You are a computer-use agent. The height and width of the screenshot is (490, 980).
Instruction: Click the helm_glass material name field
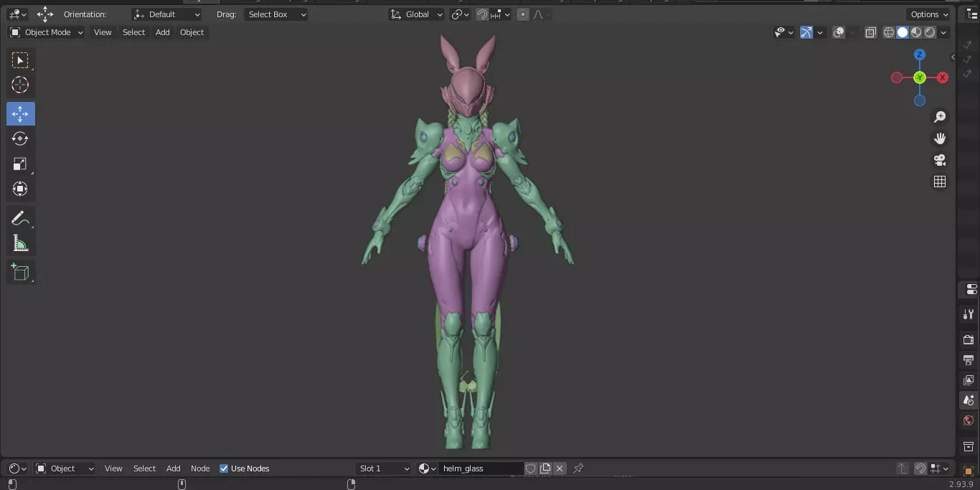tap(481, 468)
